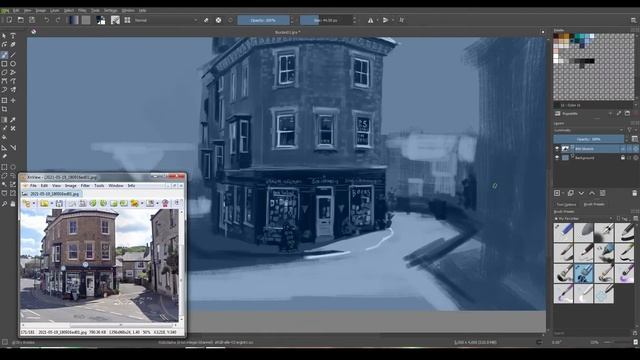Viewport: 640px width, 360px height.
Task: Duplicate the selected layer
Action: [x=571, y=193]
